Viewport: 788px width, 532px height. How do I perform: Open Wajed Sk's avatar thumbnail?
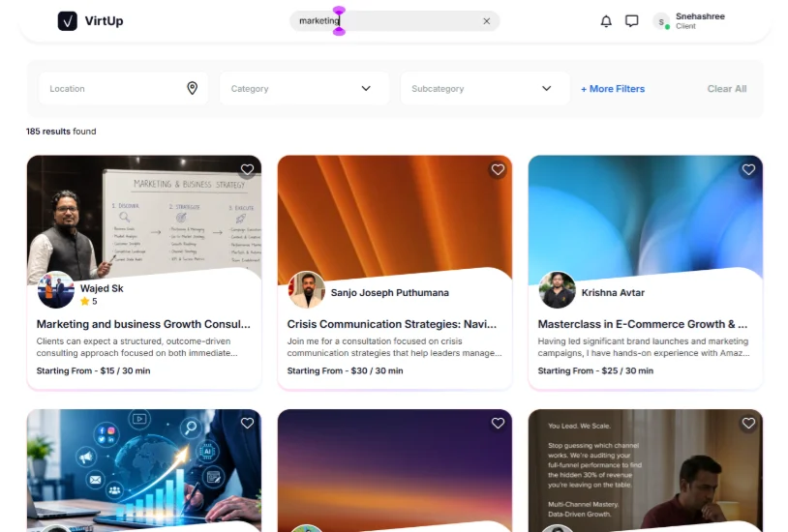tap(56, 290)
